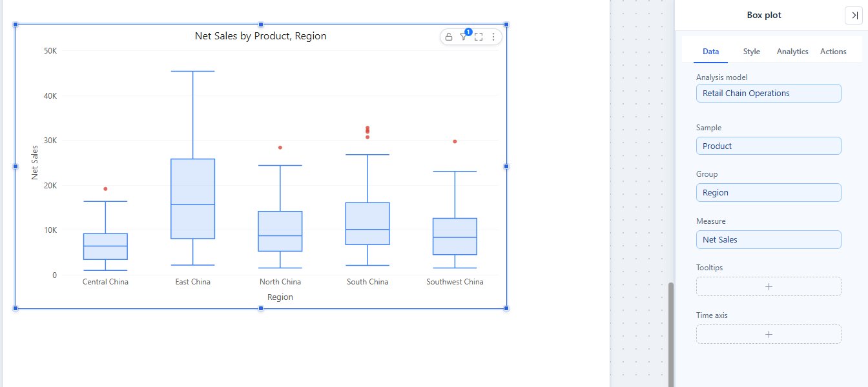The height and width of the screenshot is (387, 868).
Task: Click the 'South China' axis label
Action: click(x=367, y=282)
